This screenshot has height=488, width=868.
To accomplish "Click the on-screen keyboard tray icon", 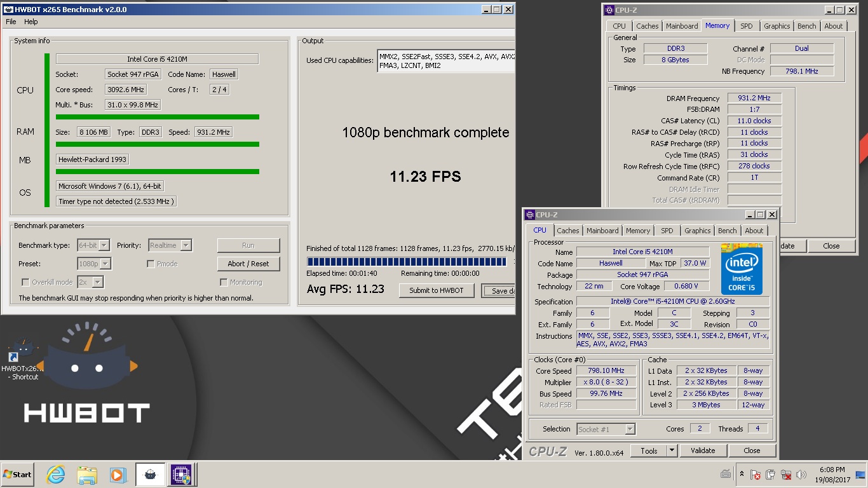I will [726, 474].
